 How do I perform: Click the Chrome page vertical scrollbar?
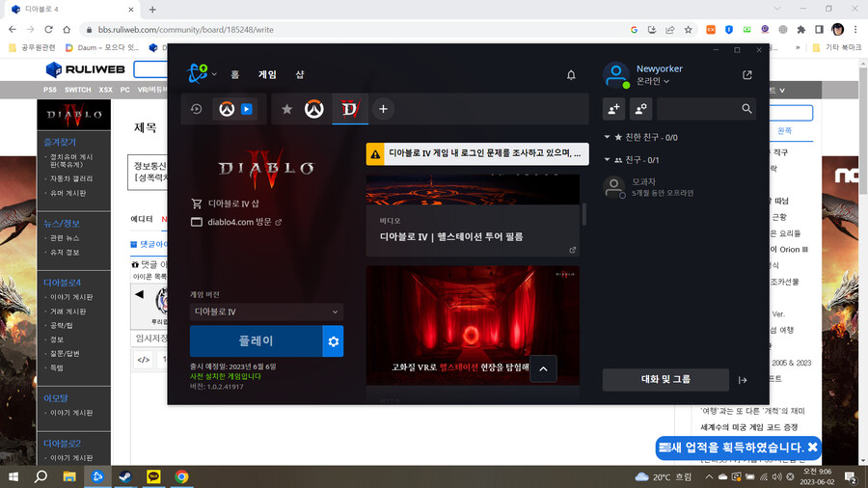[862, 129]
